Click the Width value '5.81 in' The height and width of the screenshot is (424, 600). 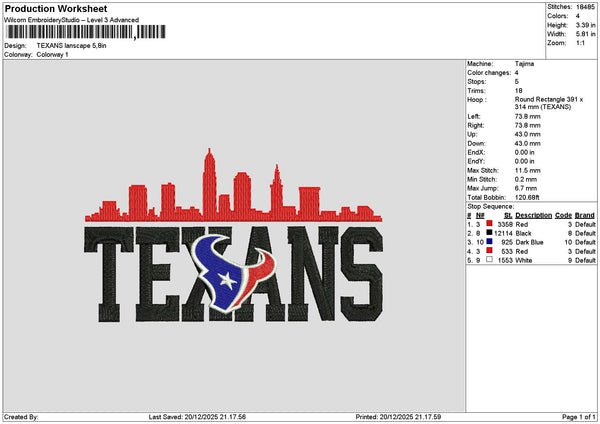pos(585,34)
